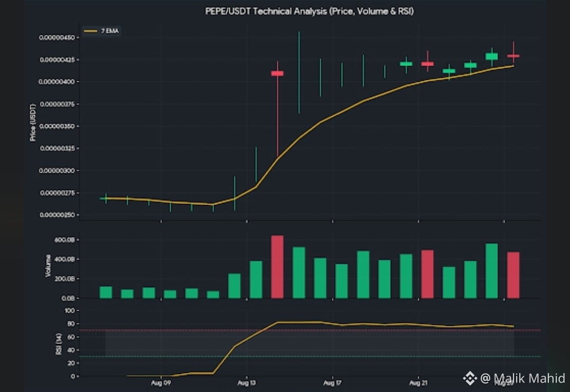The image size is (570, 392).
Task: Click the 0.00000325 price axis label
Action: point(57,148)
